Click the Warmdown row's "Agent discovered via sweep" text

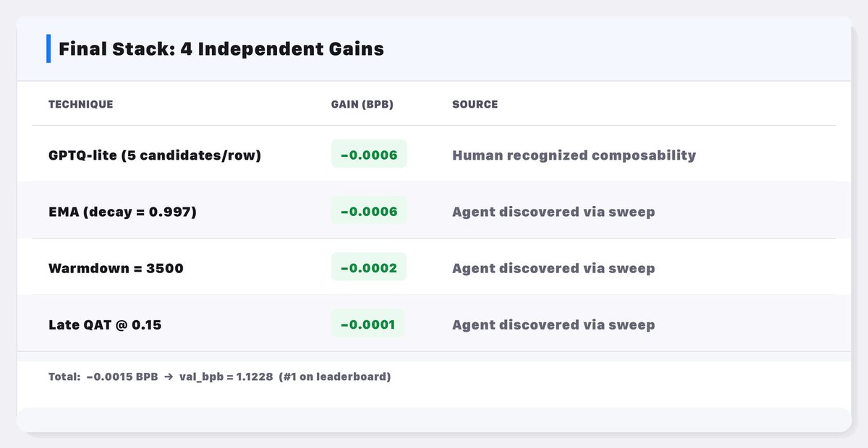pyautogui.click(x=553, y=268)
